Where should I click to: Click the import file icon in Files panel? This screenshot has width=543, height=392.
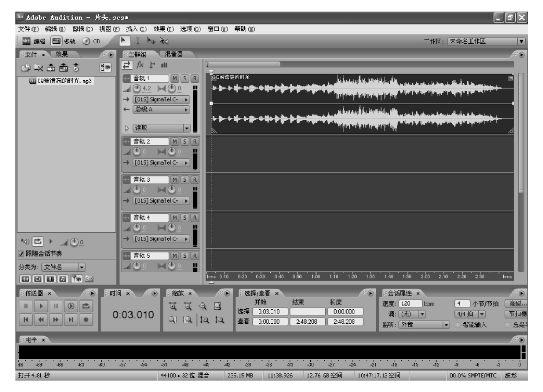(25, 68)
